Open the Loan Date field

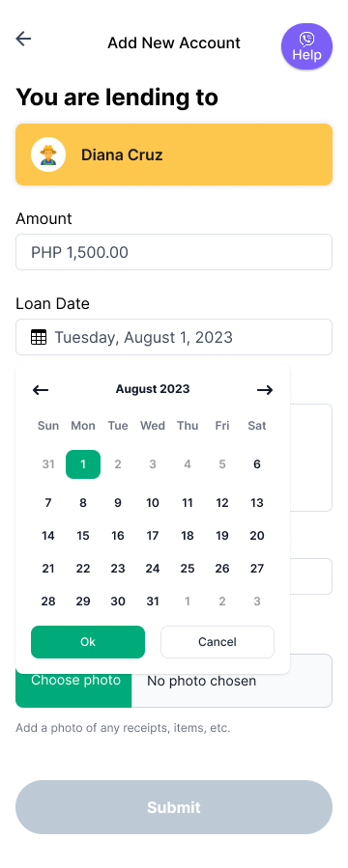point(174,337)
